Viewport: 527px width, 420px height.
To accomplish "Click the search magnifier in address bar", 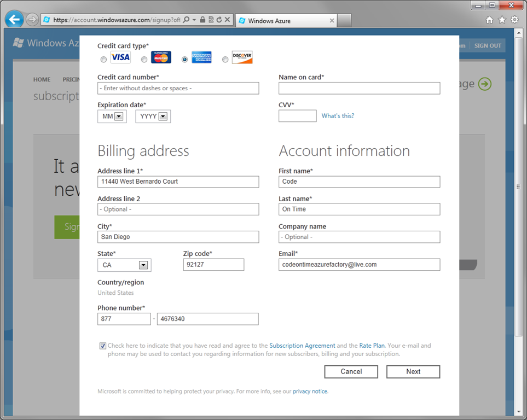I will tap(186, 20).
